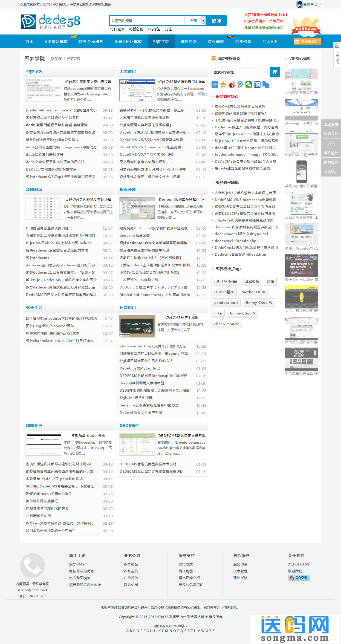Screen dimensions: 341x644
Task: Click the 每日签到送金币 coin badge
Action: click(306, 26)
